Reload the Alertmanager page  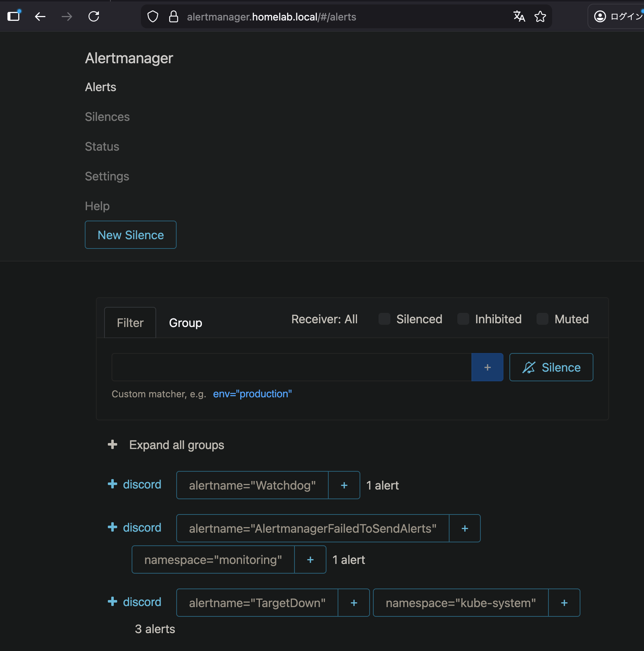coord(94,16)
